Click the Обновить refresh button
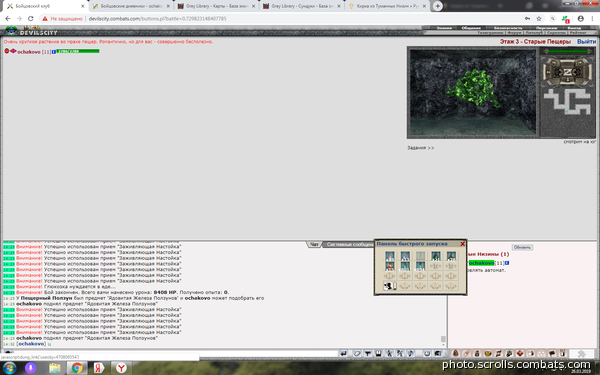This screenshot has height=375, width=600. [x=522, y=247]
